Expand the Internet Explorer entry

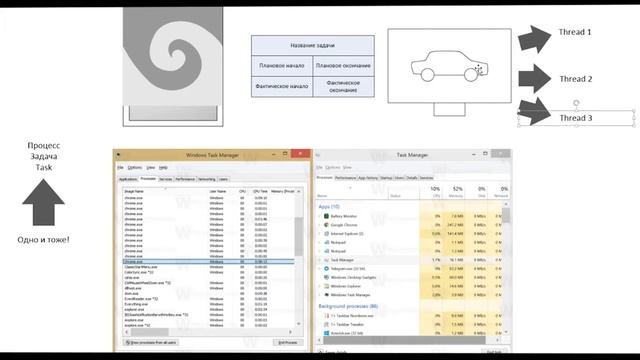tap(320, 233)
